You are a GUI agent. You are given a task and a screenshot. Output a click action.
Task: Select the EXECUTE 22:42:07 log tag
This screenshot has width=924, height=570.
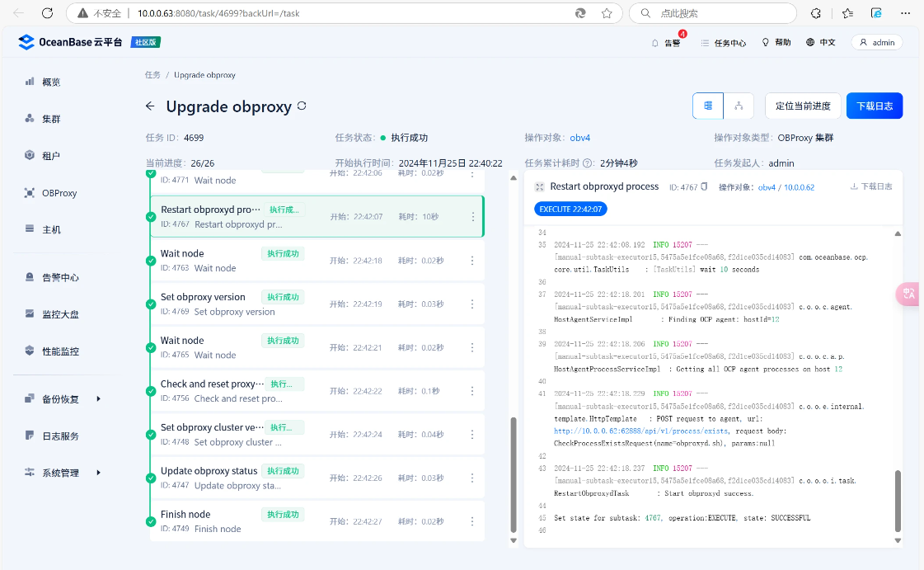[570, 210]
